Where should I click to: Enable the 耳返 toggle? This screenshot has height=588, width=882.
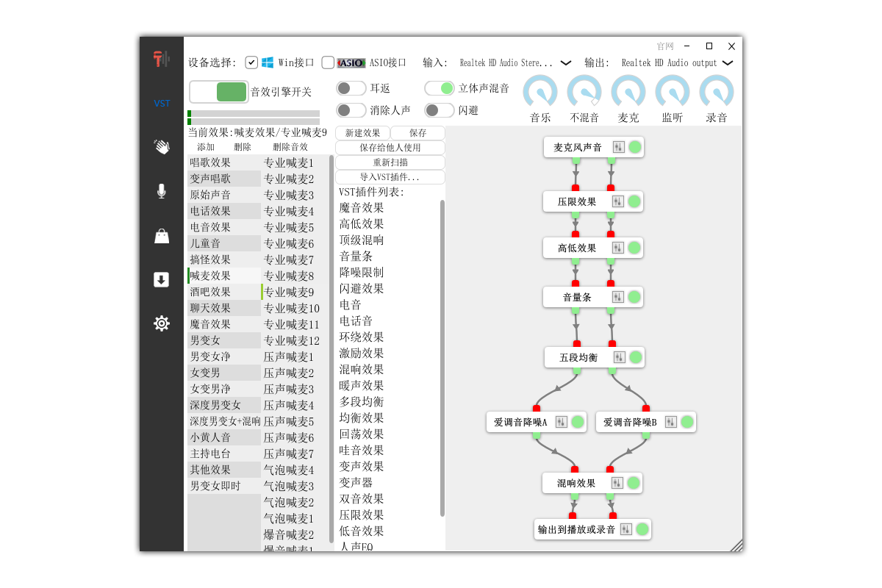351,88
